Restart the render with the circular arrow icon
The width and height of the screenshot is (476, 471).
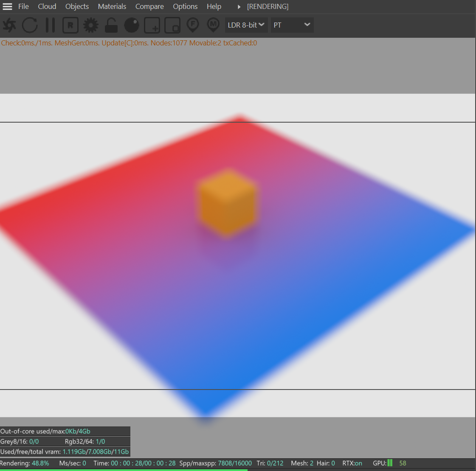30,25
